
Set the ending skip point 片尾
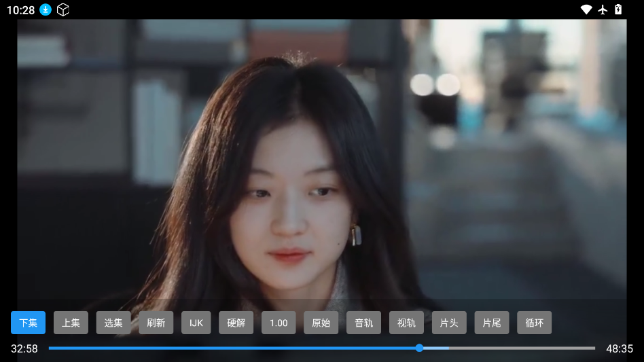pyautogui.click(x=492, y=323)
